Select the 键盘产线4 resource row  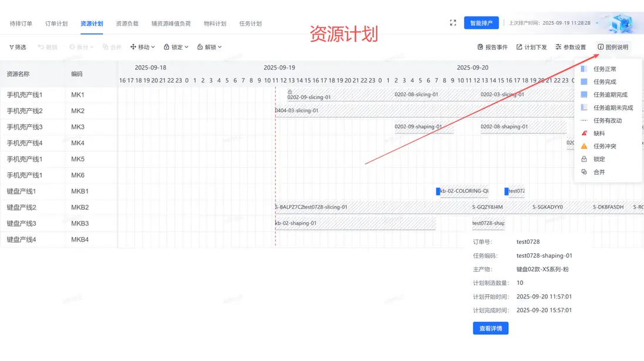pos(59,240)
